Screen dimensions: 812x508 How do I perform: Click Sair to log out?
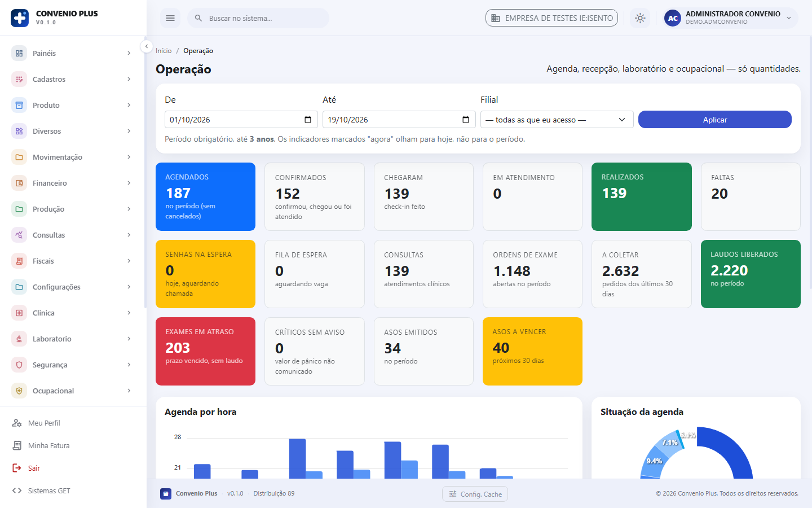(34, 468)
